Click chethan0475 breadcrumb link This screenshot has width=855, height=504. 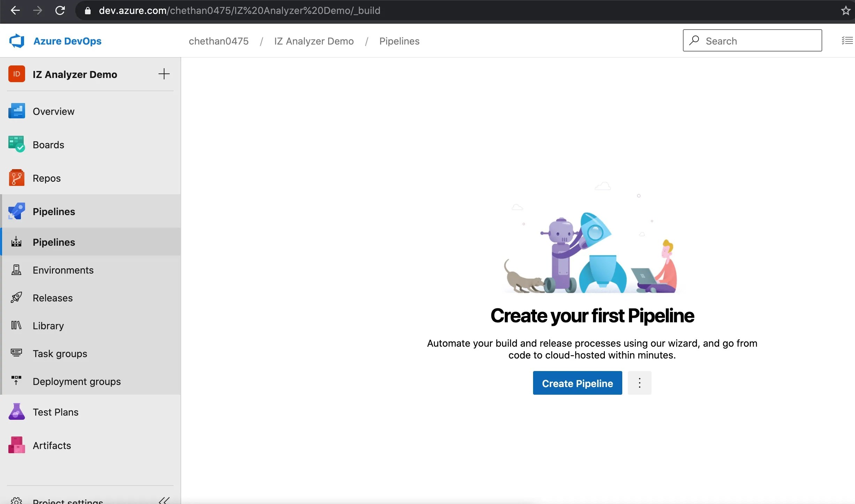218,41
